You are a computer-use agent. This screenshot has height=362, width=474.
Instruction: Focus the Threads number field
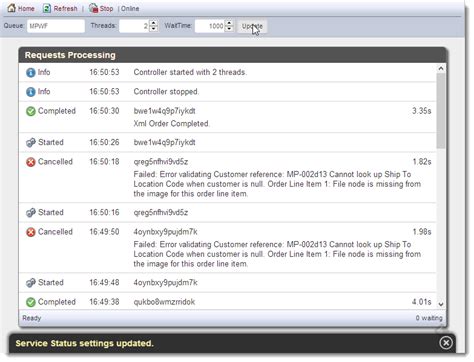coord(134,26)
